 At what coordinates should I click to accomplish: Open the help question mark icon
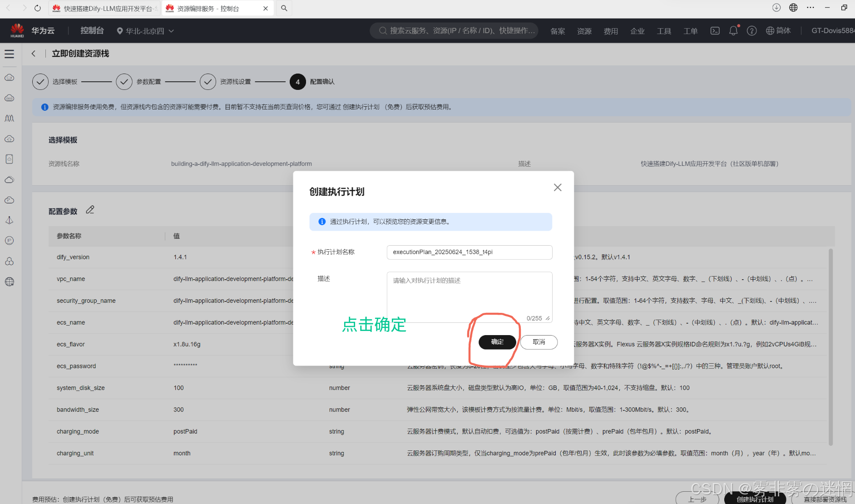(752, 31)
